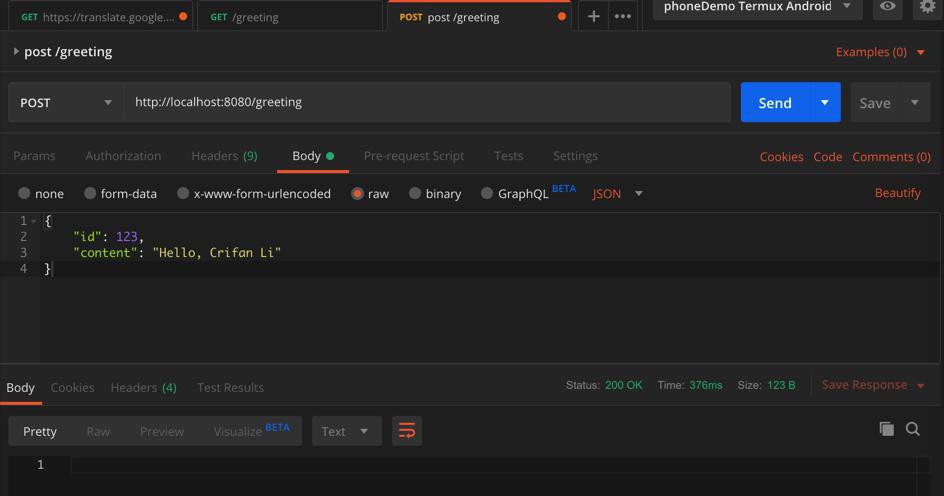The width and height of the screenshot is (944, 496).
Task: Search within the response body
Action: (x=913, y=429)
